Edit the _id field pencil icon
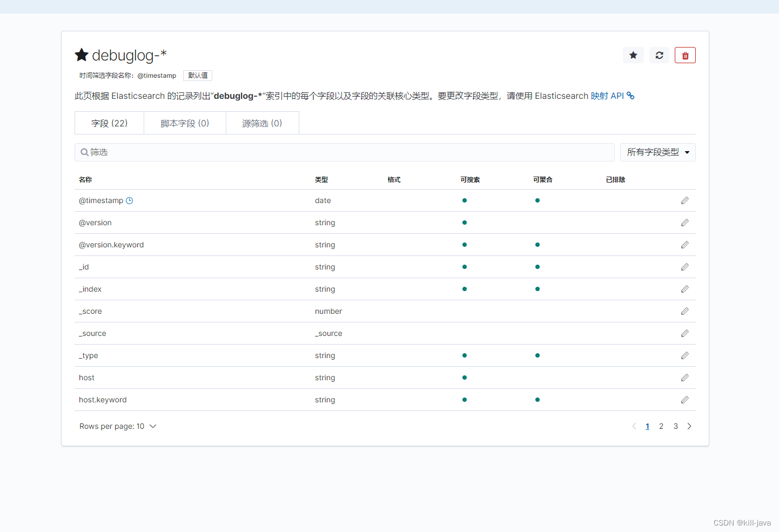The width and height of the screenshot is (779, 532). pos(684,267)
